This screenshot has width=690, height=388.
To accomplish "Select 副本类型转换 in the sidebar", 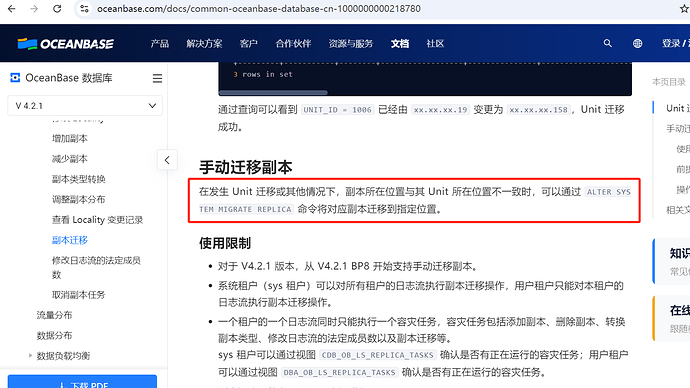I will click(78, 179).
